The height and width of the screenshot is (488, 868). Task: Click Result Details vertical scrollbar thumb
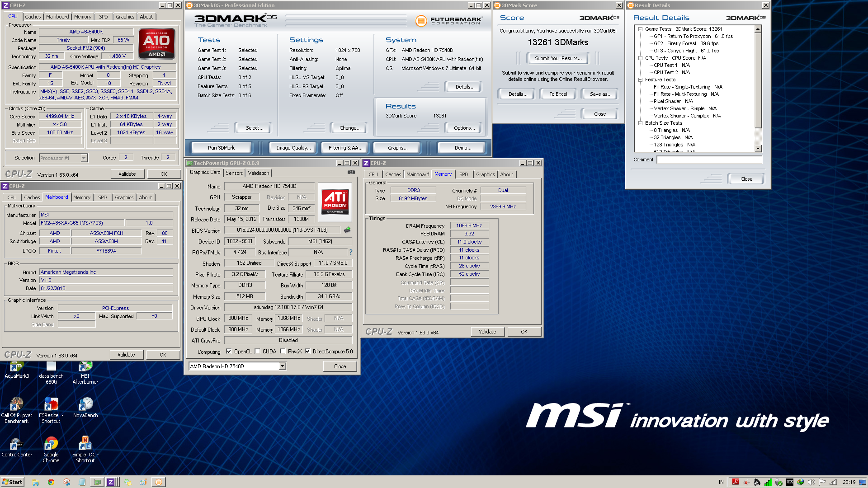tap(758, 80)
